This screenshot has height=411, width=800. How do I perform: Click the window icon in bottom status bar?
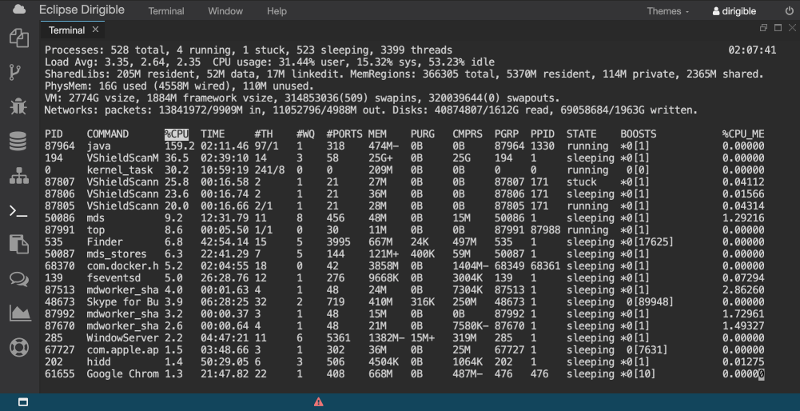tap(23, 402)
